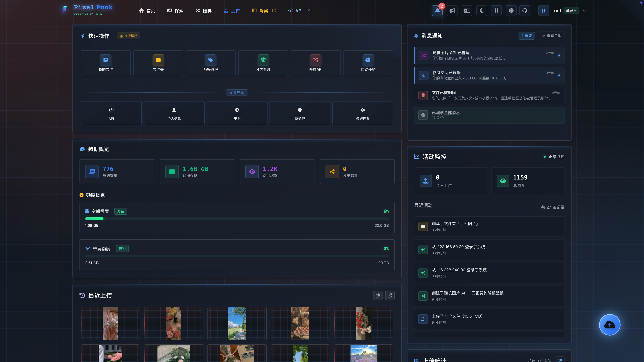
Task: Toggle 拖拽排序 drag sorting mode
Action: pos(128,36)
